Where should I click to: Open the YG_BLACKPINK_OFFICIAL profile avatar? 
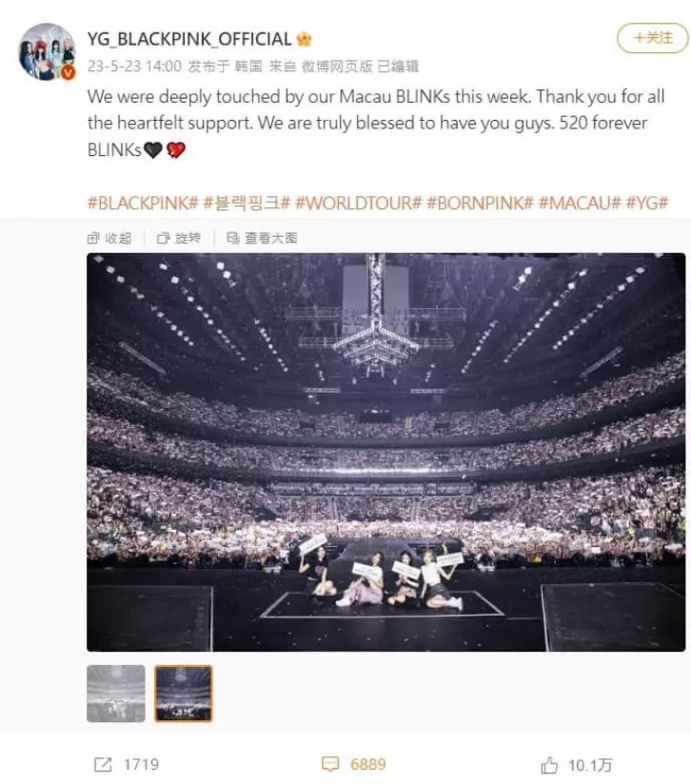tap(47, 51)
